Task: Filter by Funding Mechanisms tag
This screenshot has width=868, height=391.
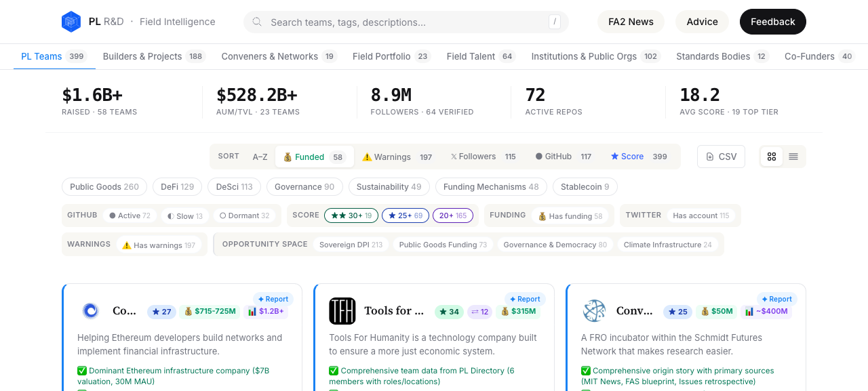Action: point(491,186)
